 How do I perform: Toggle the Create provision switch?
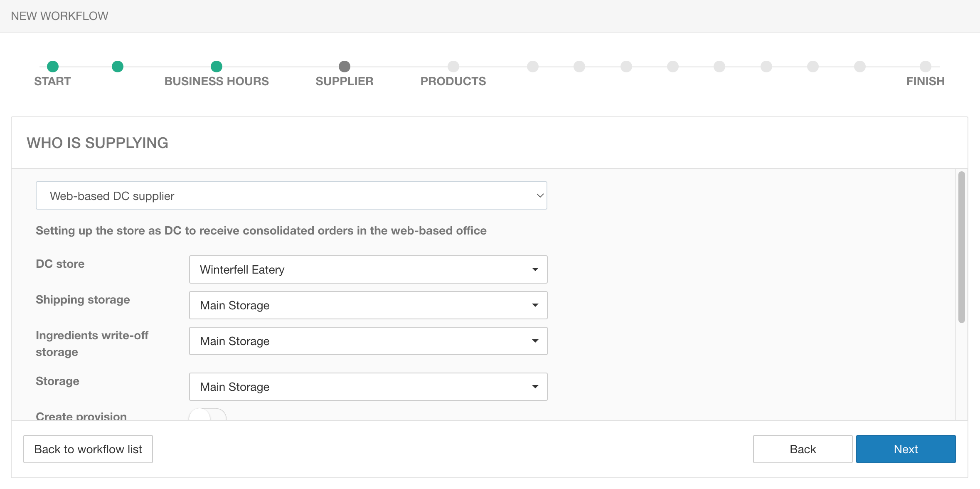pos(207,415)
